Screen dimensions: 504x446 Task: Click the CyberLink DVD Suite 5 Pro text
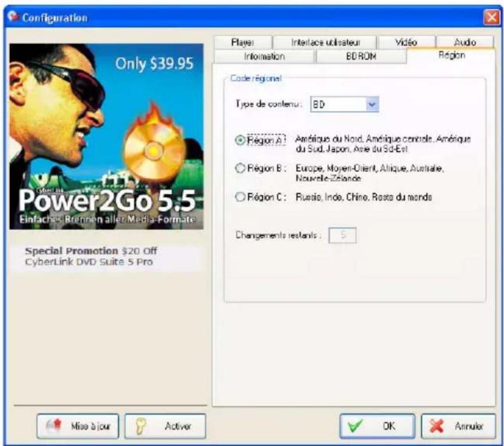(x=89, y=262)
